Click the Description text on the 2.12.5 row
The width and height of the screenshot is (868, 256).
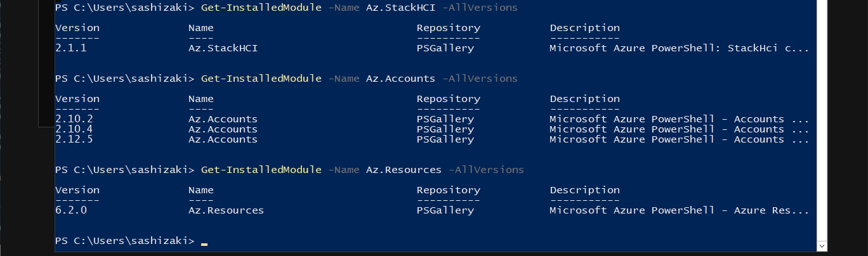pos(679,139)
